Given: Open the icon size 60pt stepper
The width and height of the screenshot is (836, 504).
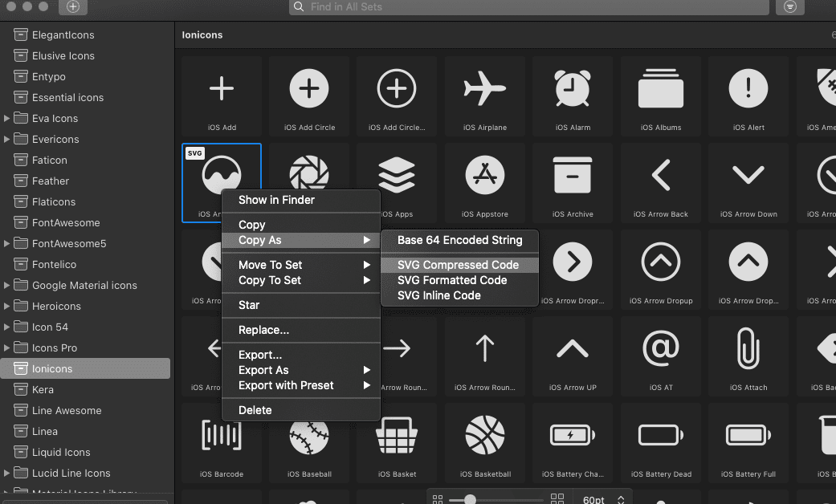Looking at the screenshot, I should 621,500.
